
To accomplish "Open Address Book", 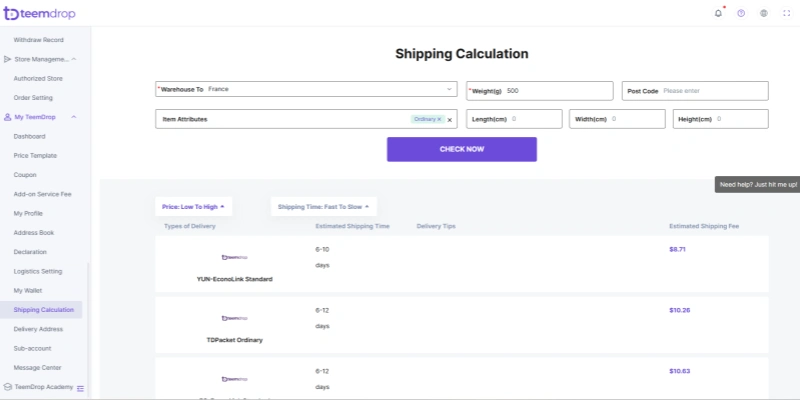I will 34,233.
